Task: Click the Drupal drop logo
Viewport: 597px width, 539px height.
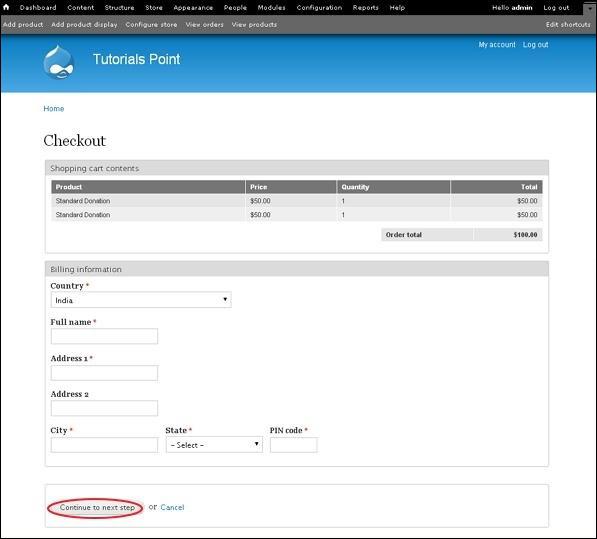Action: [x=58, y=62]
